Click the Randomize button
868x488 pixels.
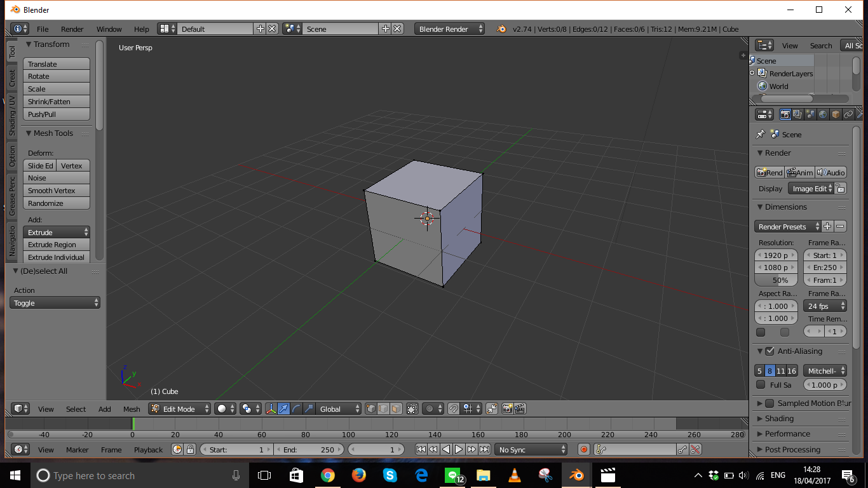click(x=57, y=203)
